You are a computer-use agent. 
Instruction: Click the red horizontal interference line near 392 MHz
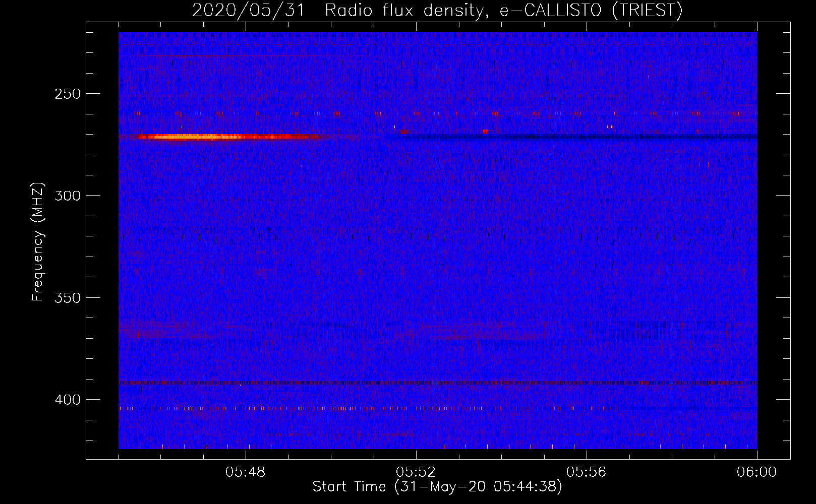(x=438, y=383)
